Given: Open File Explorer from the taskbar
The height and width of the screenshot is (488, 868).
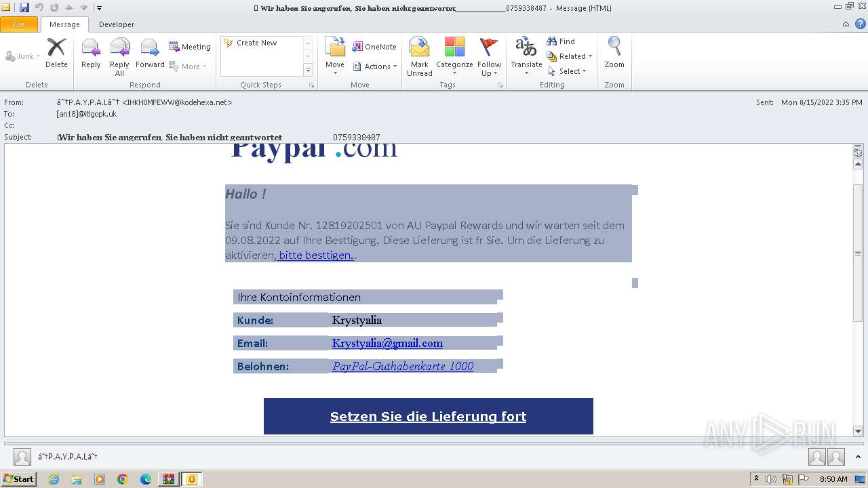Looking at the screenshot, I should 77,479.
